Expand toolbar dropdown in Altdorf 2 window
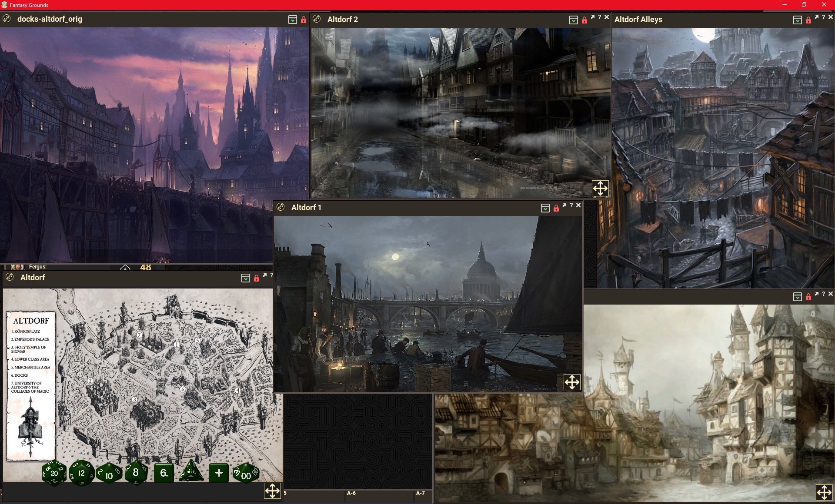Screen dimensions: 835x504 (574, 20)
